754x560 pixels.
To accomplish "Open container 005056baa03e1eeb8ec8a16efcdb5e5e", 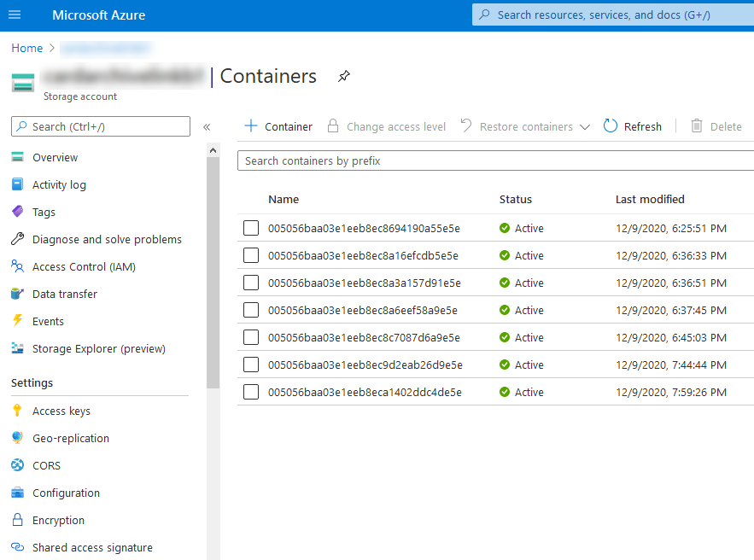I will click(x=363, y=256).
